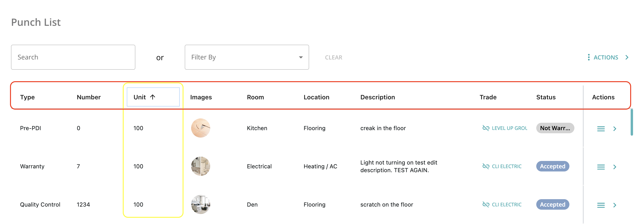Screen dimensions: 644x224
Task: Open the hamburger menu for Quality Control row
Action: 601,205
